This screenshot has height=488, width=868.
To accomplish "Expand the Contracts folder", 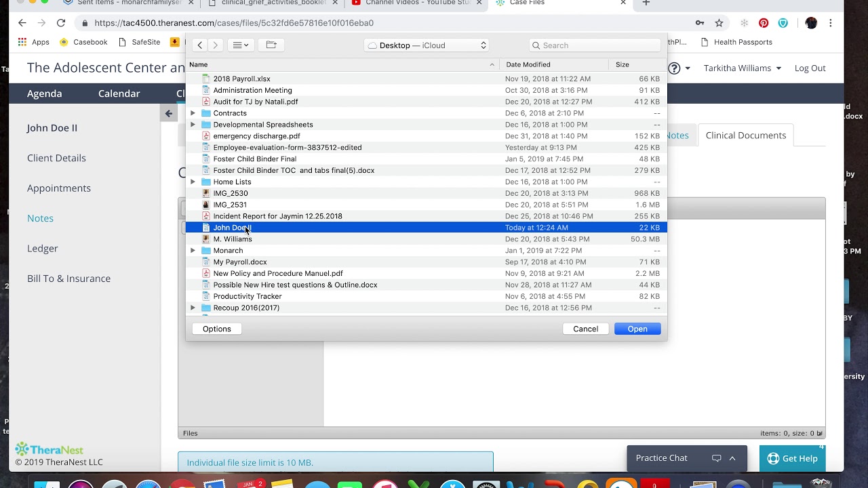I will pyautogui.click(x=193, y=113).
